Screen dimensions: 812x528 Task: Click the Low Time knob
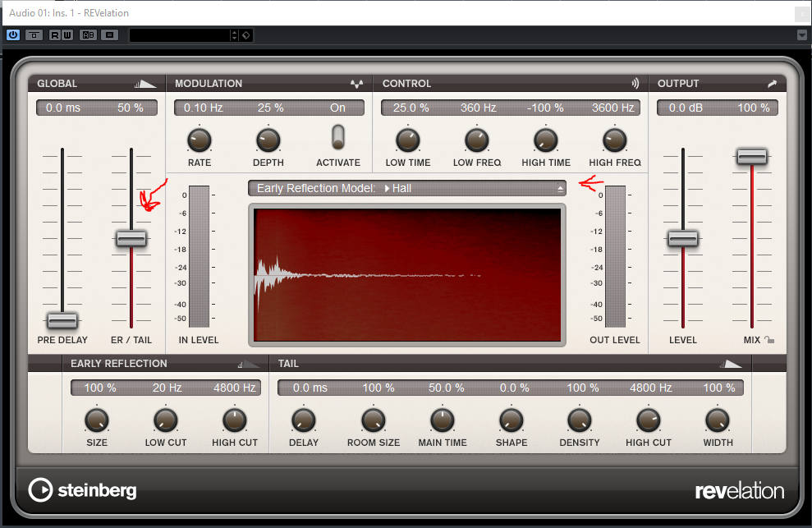(408, 140)
